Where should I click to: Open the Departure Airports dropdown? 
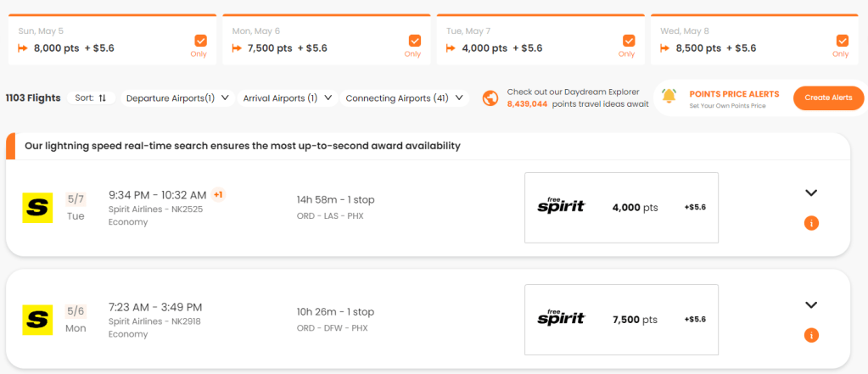(177, 98)
